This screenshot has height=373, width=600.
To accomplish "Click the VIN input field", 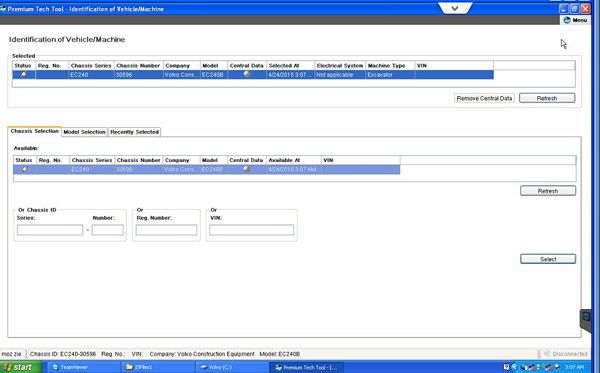I will tap(251, 230).
